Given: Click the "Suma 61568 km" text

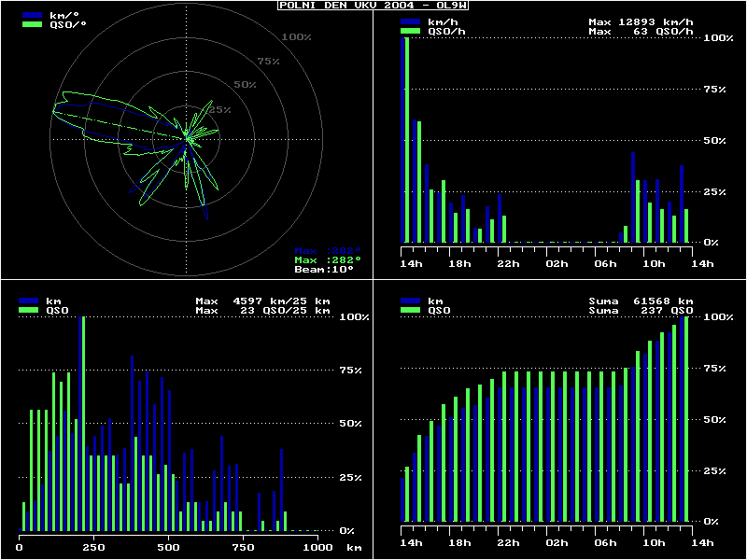Looking at the screenshot, I should (641, 301).
